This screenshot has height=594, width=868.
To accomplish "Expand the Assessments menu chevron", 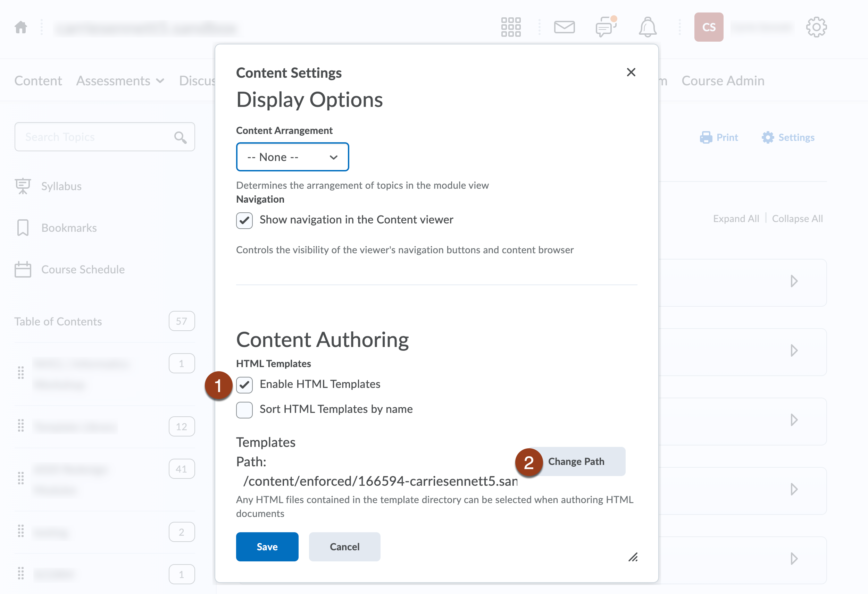I will coord(160,81).
